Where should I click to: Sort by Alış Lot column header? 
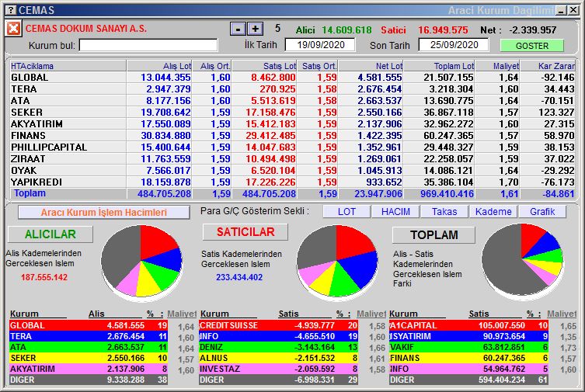pos(159,66)
